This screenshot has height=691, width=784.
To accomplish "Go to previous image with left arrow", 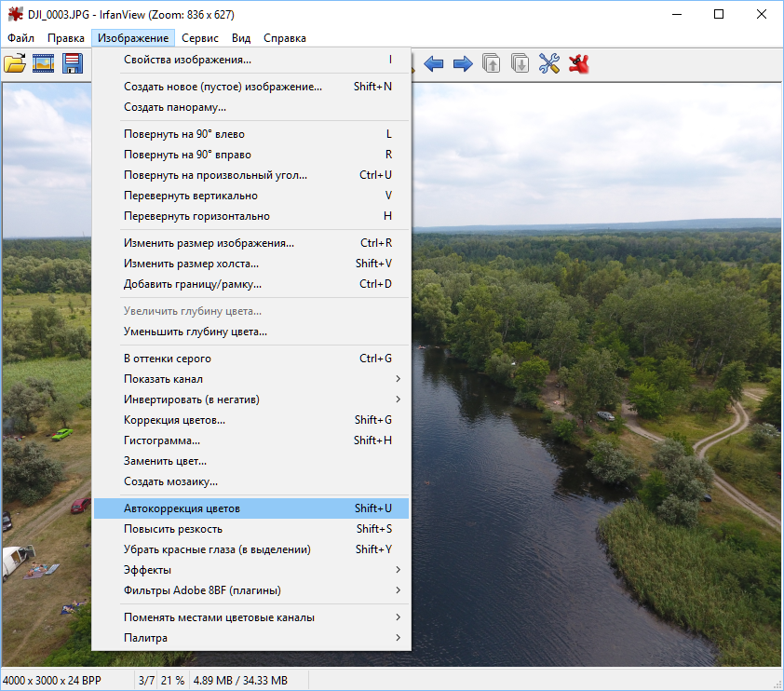I will pos(433,63).
